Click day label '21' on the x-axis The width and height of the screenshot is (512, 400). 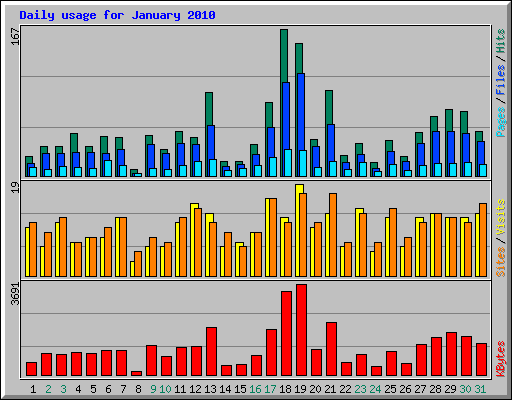point(330,389)
